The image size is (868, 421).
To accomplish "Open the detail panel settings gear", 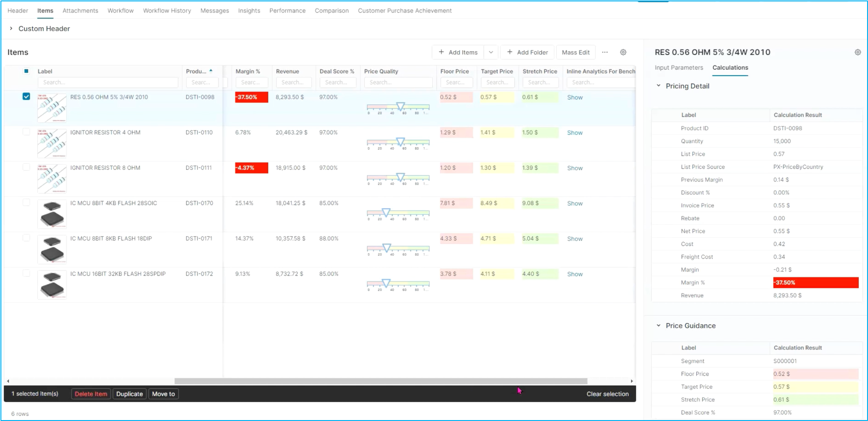I will pos(857,52).
